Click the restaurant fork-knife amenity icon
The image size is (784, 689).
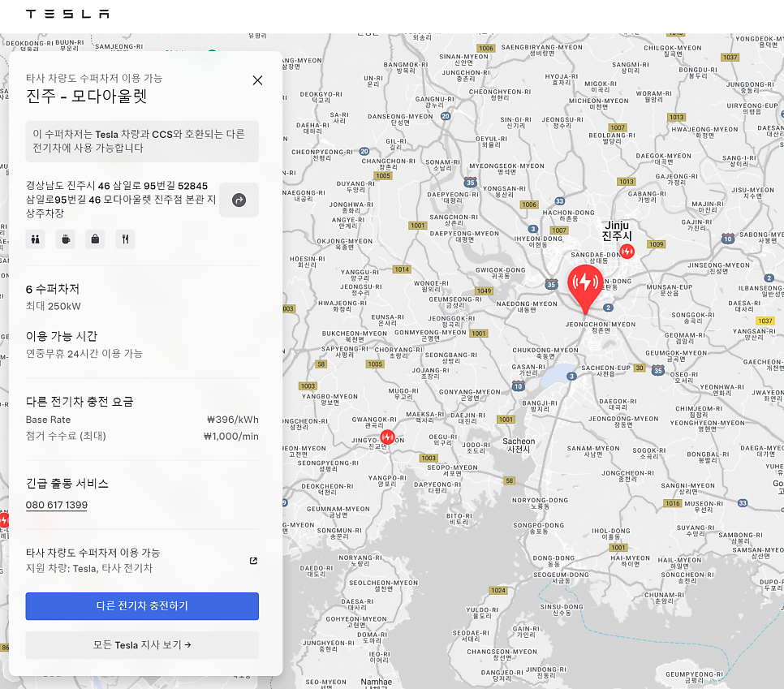point(125,239)
